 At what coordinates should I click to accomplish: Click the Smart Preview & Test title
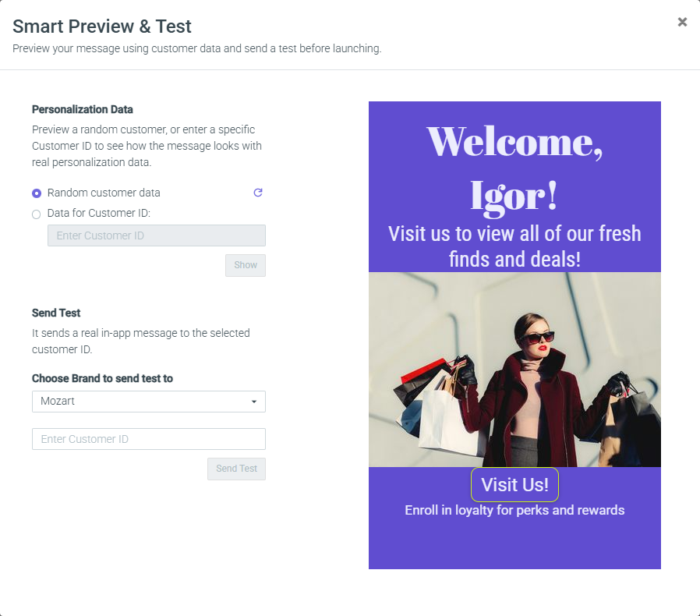point(102,27)
